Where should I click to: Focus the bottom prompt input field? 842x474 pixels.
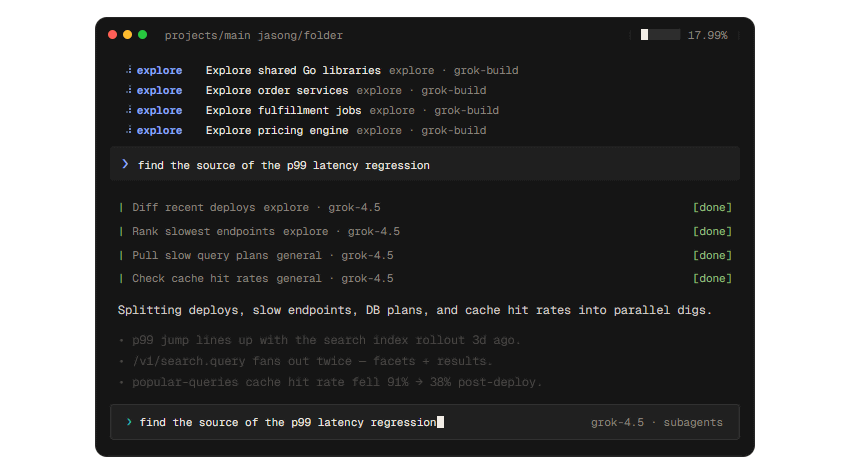pyautogui.click(x=425, y=422)
